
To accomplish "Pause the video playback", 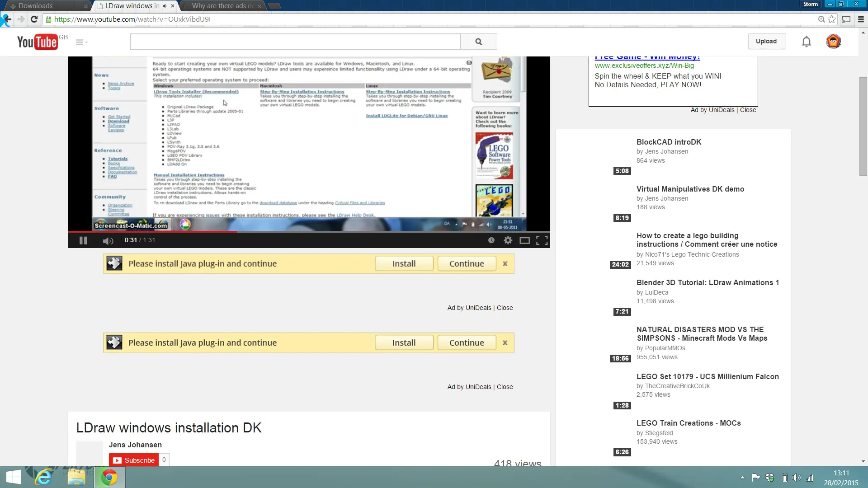I will point(83,240).
